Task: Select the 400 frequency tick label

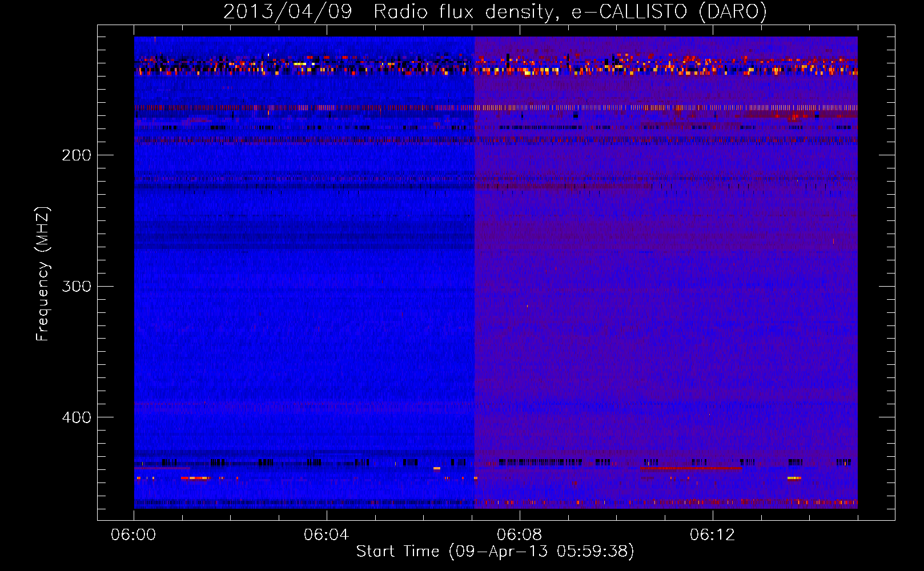Action: tap(77, 417)
